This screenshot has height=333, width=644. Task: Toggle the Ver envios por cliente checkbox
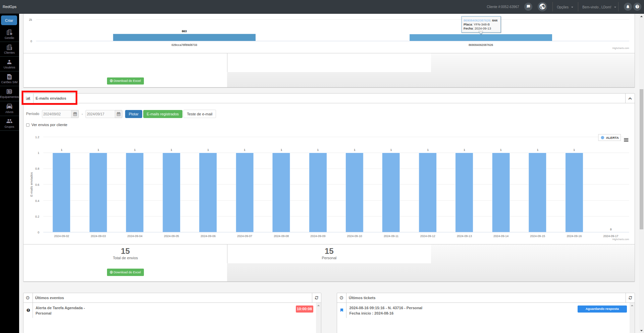tap(28, 125)
